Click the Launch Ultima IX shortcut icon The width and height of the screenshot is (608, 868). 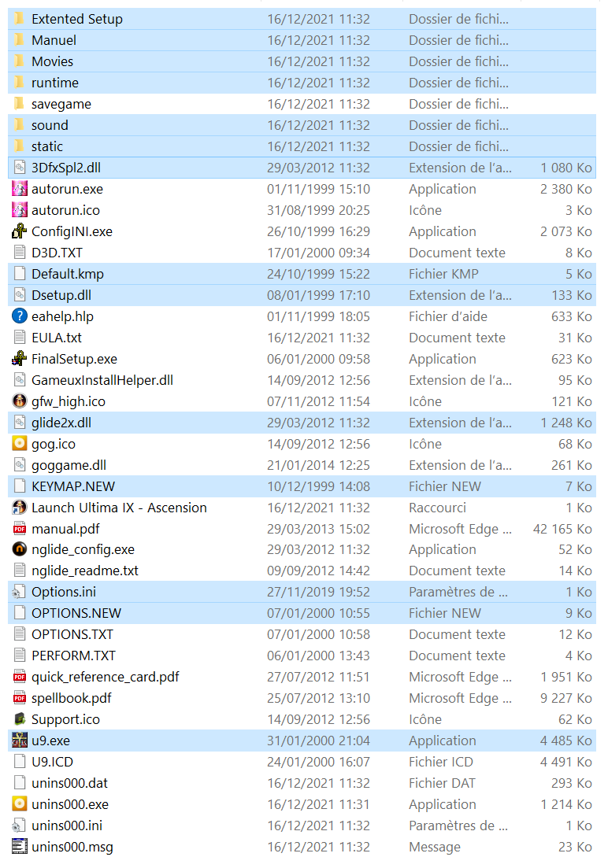20,507
